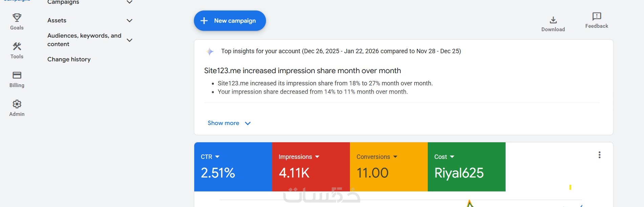Click the insights sparkle icon
644x207 pixels.
coord(210,51)
